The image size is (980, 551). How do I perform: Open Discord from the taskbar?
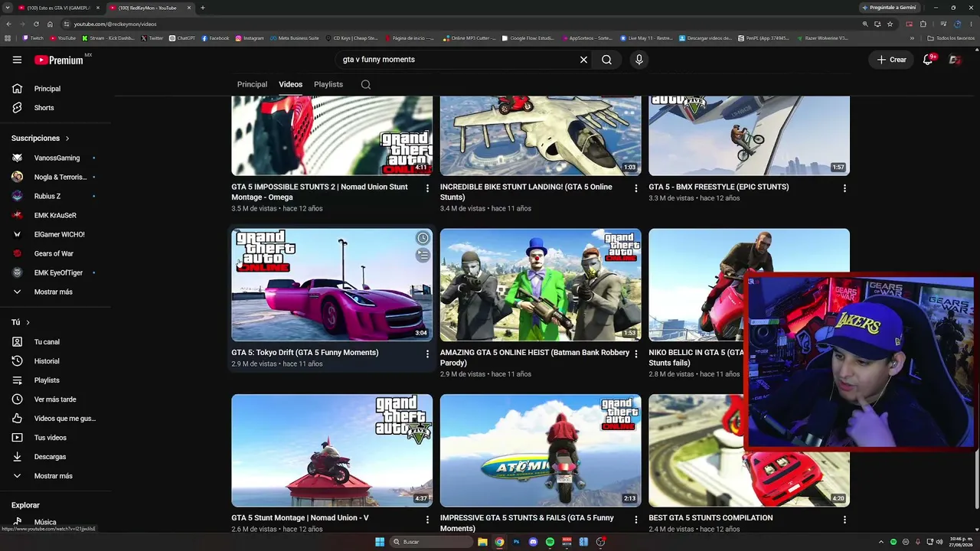pos(533,542)
